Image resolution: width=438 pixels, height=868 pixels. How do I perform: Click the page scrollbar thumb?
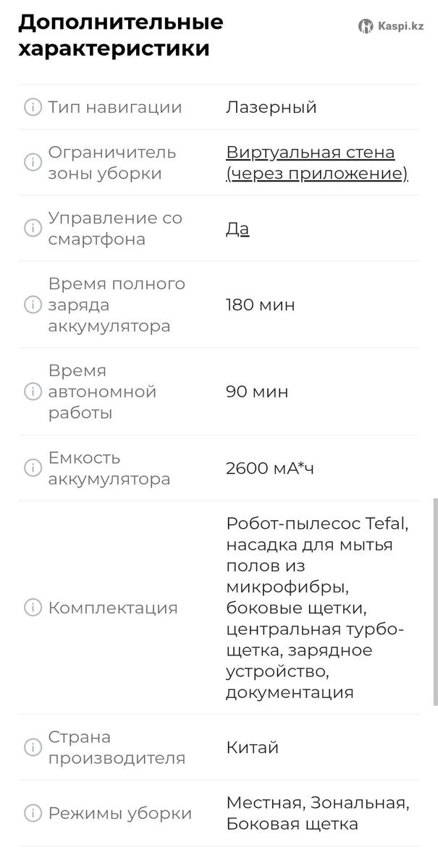click(x=434, y=600)
